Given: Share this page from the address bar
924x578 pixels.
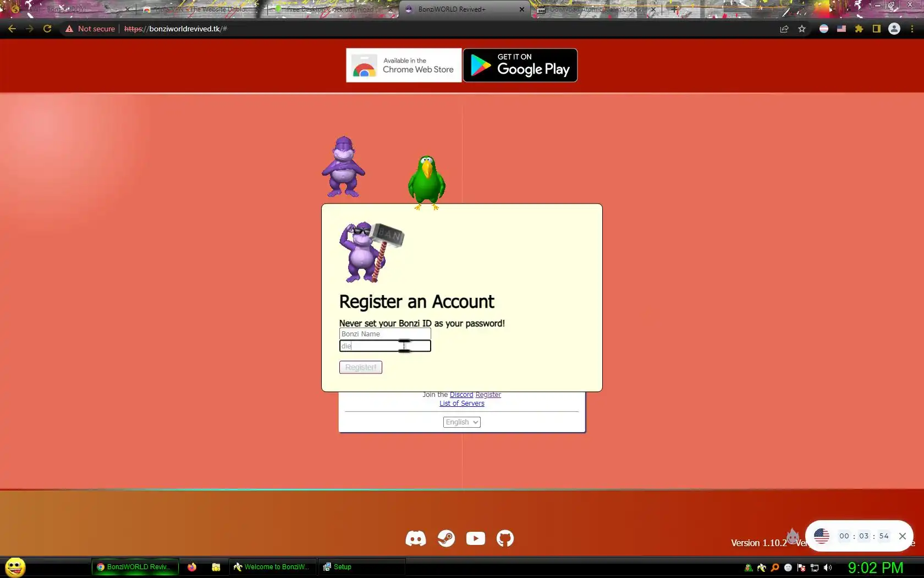Looking at the screenshot, I should [x=784, y=29].
